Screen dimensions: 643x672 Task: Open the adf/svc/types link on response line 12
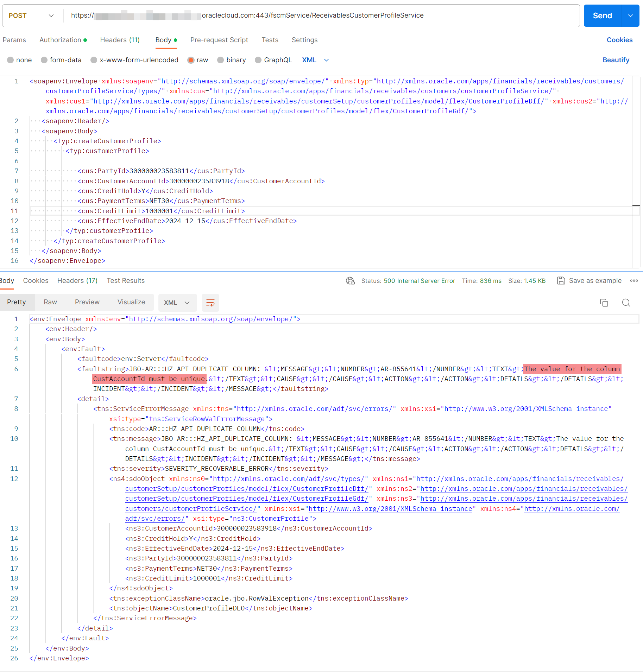tap(288, 479)
